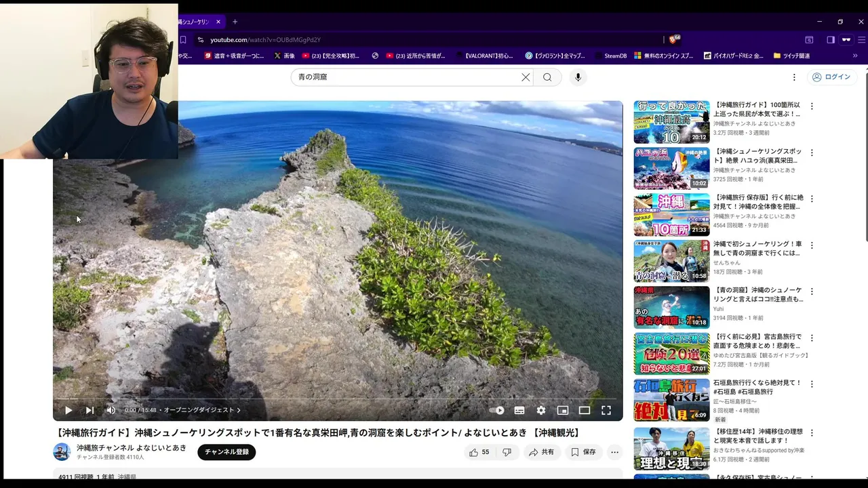Toggle browser sidebar panel icon
The image size is (868, 488).
click(831, 40)
